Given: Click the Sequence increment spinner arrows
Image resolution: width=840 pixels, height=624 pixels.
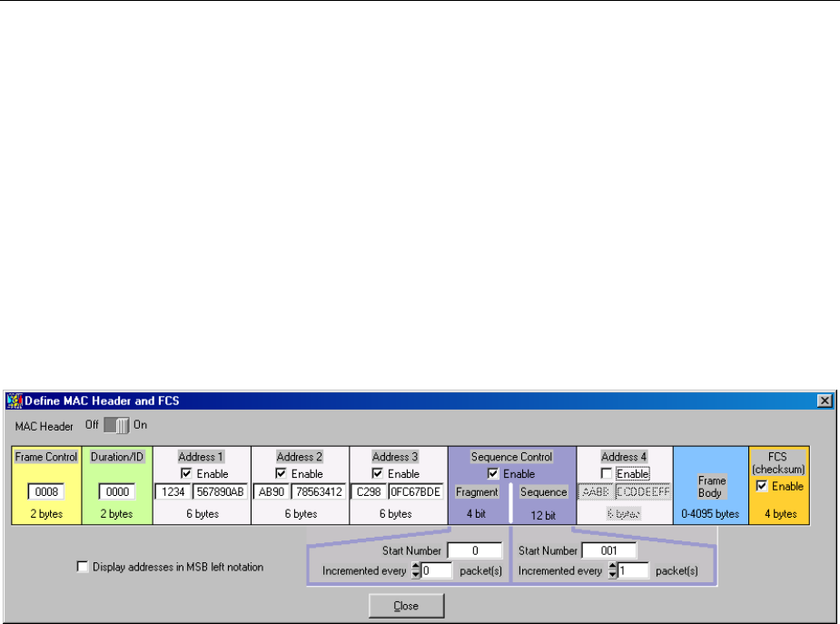Looking at the screenshot, I should (x=613, y=571).
